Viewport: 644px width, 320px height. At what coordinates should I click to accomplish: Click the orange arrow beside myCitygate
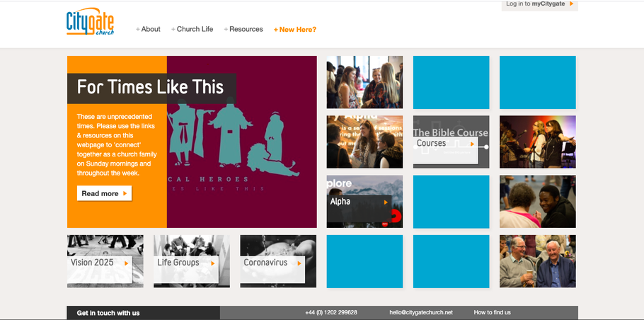(572, 4)
